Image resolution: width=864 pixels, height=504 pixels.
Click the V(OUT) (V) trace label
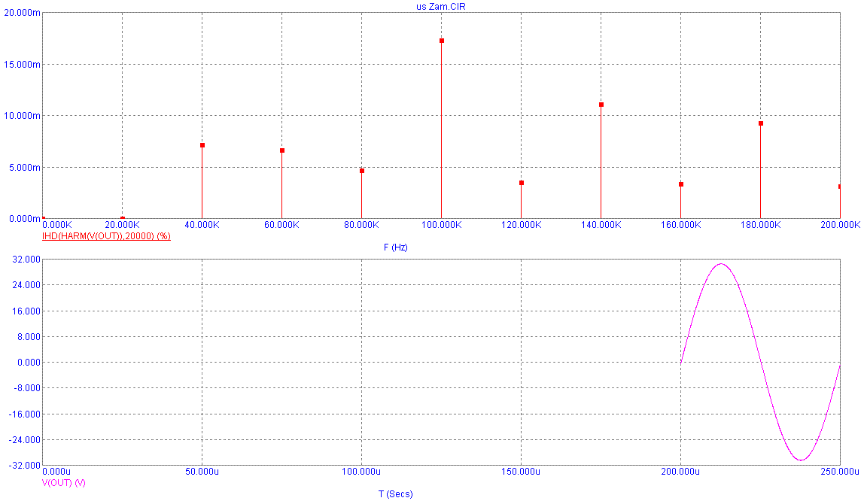coord(64,482)
